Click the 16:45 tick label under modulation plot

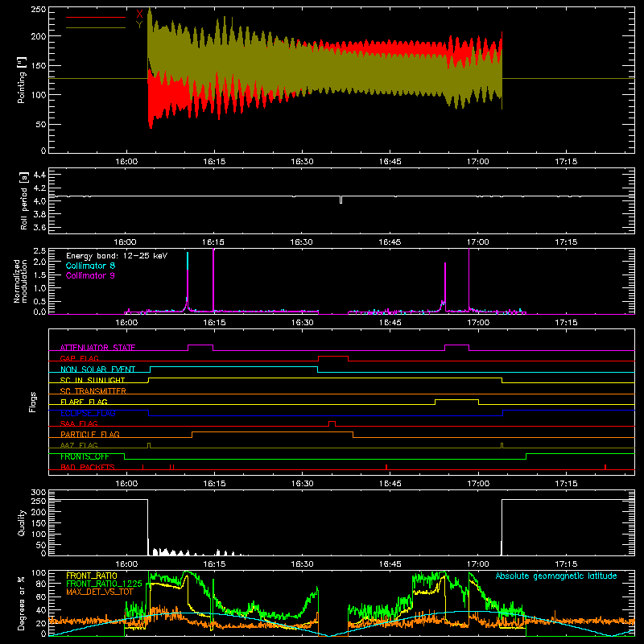click(390, 323)
